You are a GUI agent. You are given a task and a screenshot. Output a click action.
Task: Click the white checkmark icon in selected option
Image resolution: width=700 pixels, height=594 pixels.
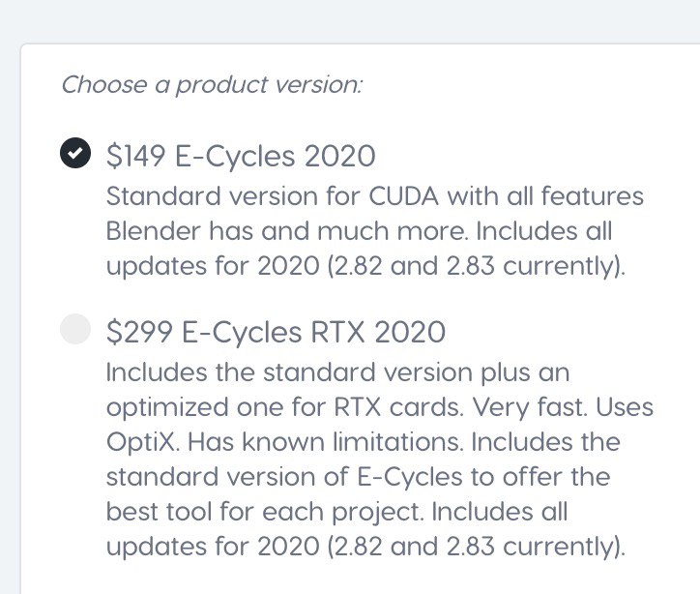click(75, 153)
